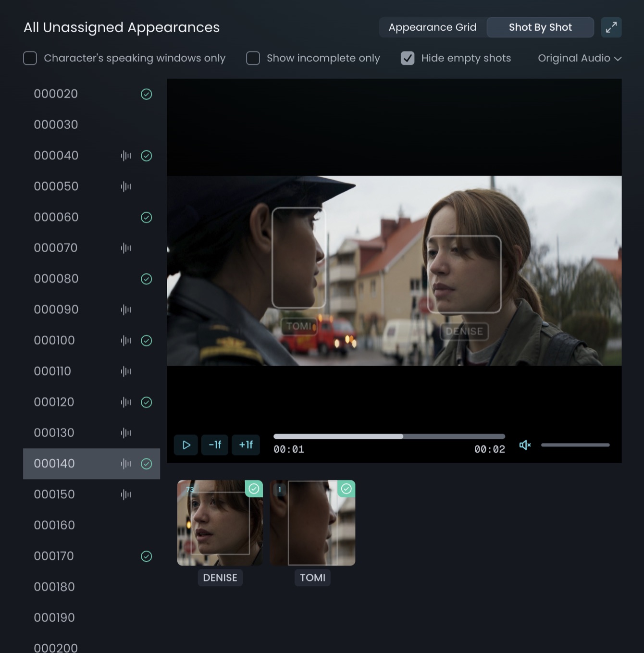Select the highlighted shot 000140 row
The height and width of the screenshot is (653, 644).
pos(91,464)
